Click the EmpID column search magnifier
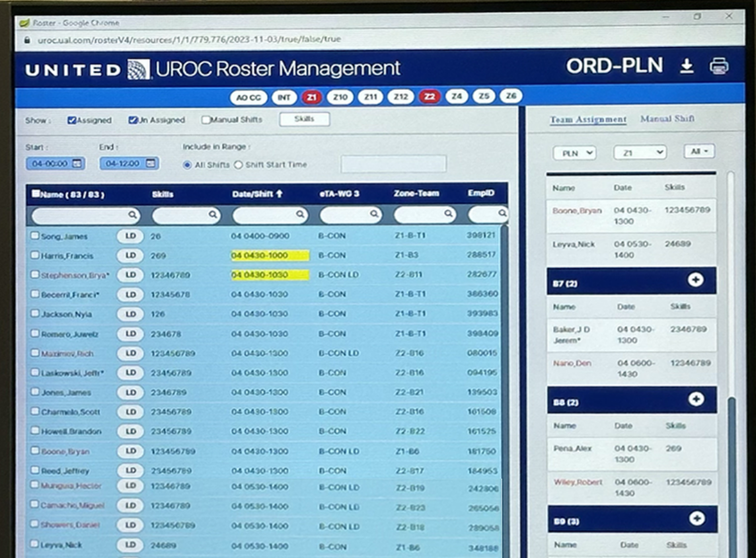This screenshot has height=558, width=756. 502,213
